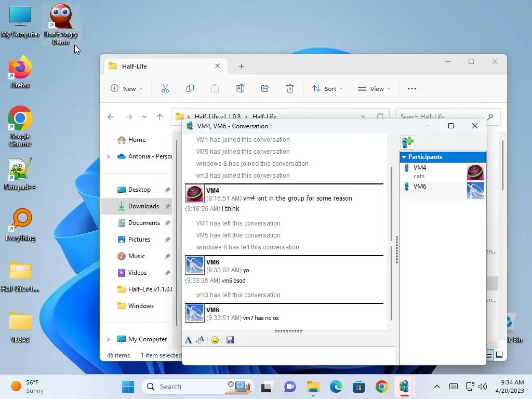The width and height of the screenshot is (532, 399).
Task: Click the font icon in the chat toolbar
Action: pos(188,340)
